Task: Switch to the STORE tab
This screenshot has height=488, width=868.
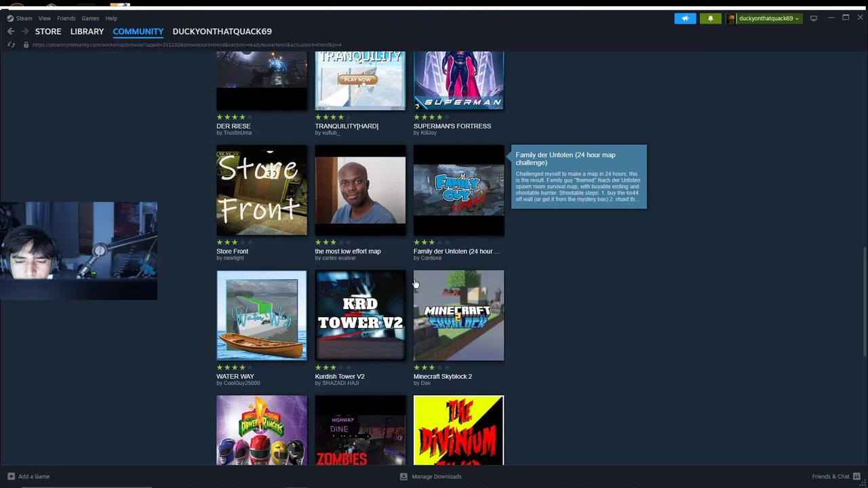Action: click(48, 31)
